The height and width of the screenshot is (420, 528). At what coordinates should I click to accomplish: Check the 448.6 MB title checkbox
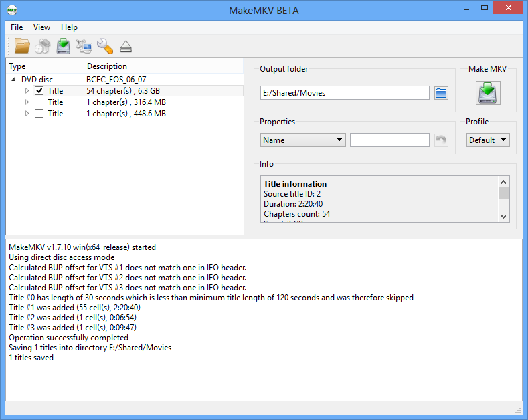(x=39, y=114)
